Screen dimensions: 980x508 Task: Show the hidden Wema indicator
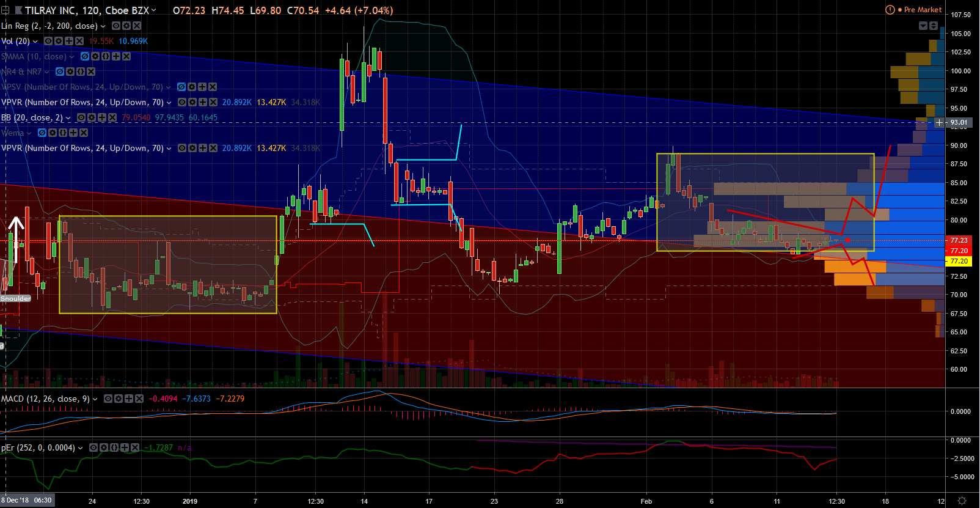tap(42, 133)
